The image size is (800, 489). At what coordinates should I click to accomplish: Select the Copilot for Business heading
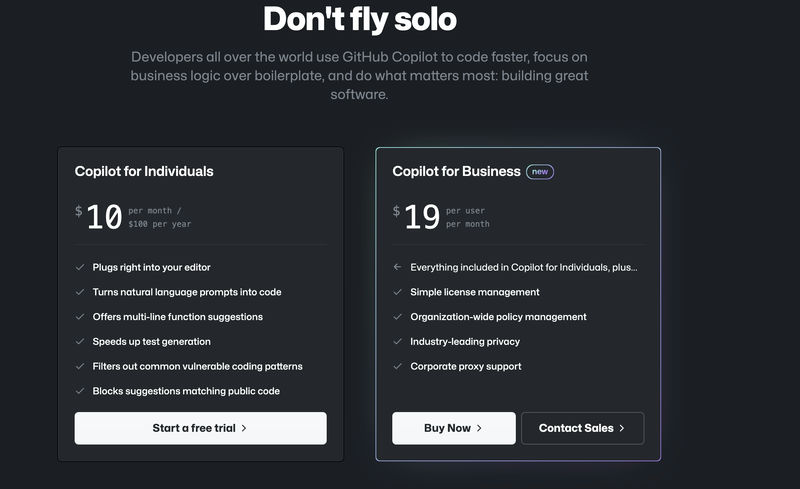(x=456, y=172)
